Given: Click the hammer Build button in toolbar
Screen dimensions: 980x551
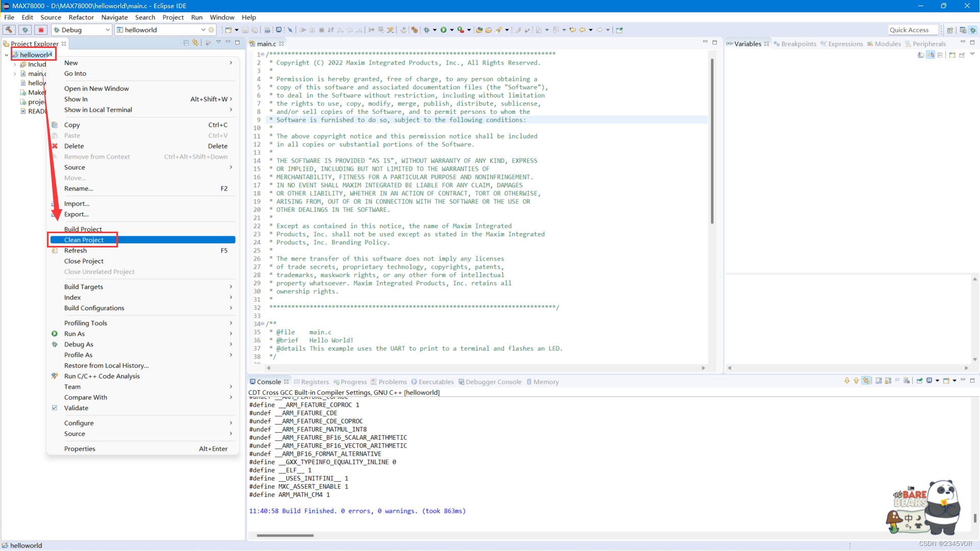Looking at the screenshot, I should 9,30.
